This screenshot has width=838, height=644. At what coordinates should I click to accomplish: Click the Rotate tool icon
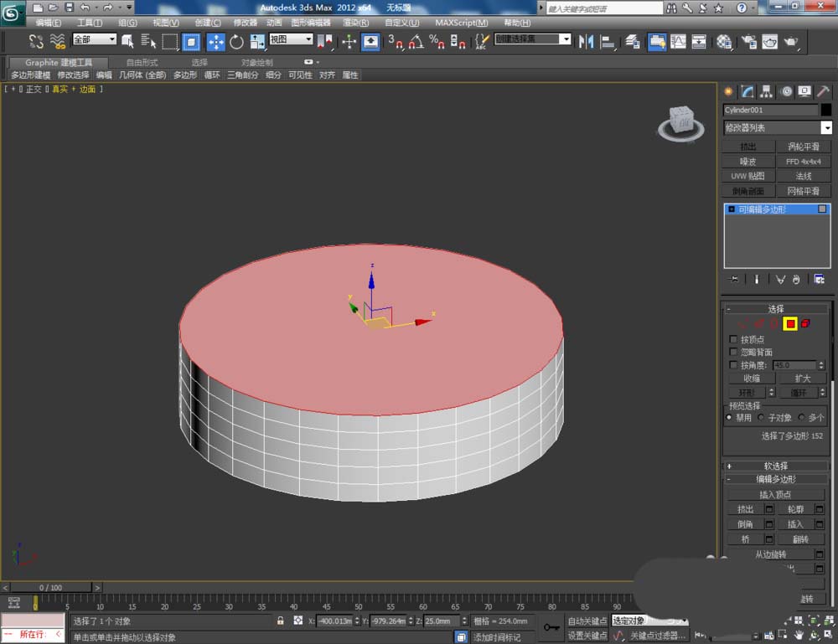(236, 42)
